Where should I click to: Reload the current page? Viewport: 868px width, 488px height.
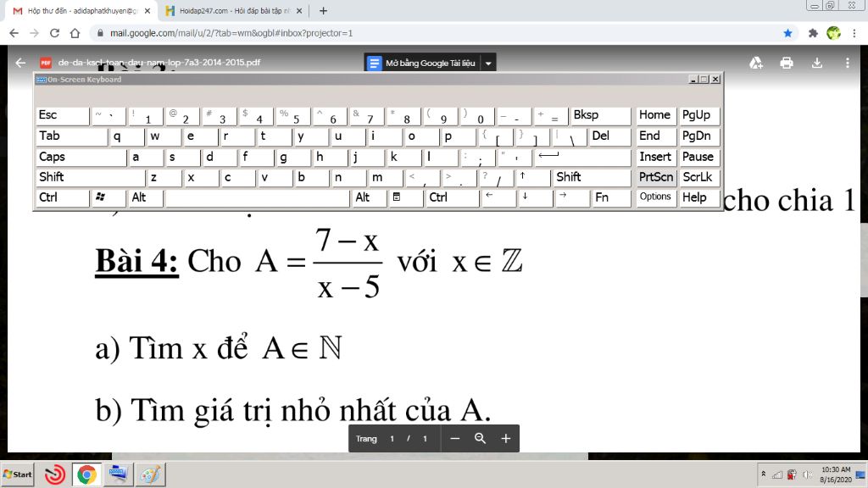pyautogui.click(x=54, y=33)
